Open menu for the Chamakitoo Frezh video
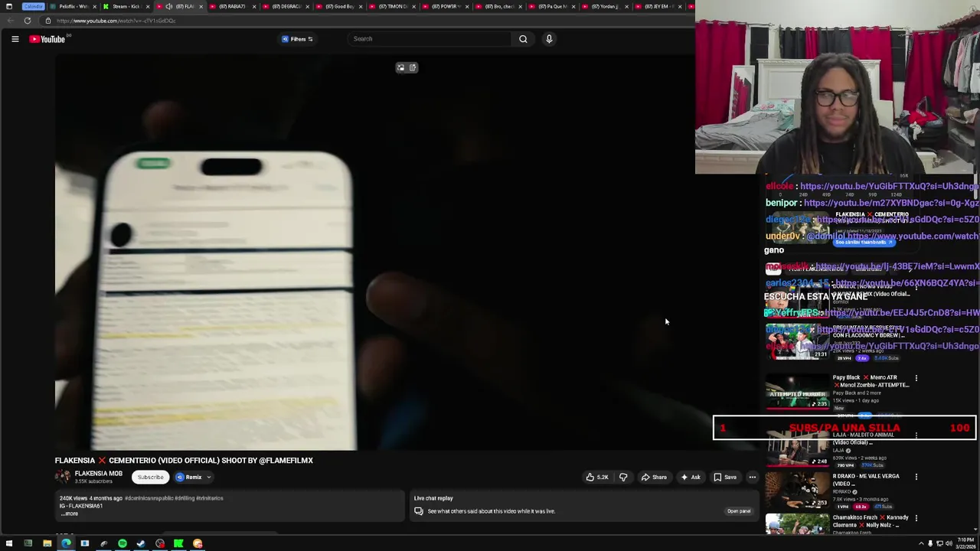Viewport: 980px width, 551px height. 916,517
